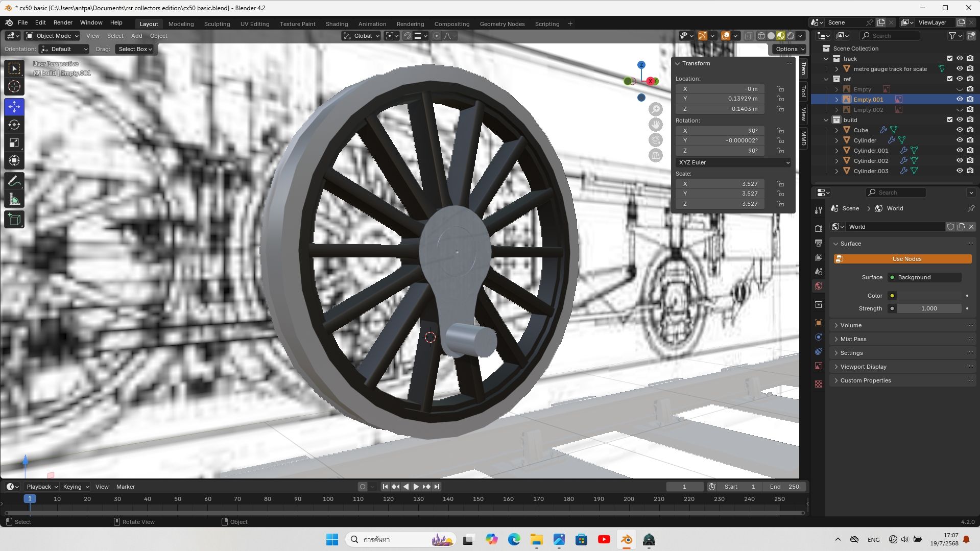Screen dimensions: 980x551
Task: Open the Texture properties tab icon
Action: pos(819,384)
